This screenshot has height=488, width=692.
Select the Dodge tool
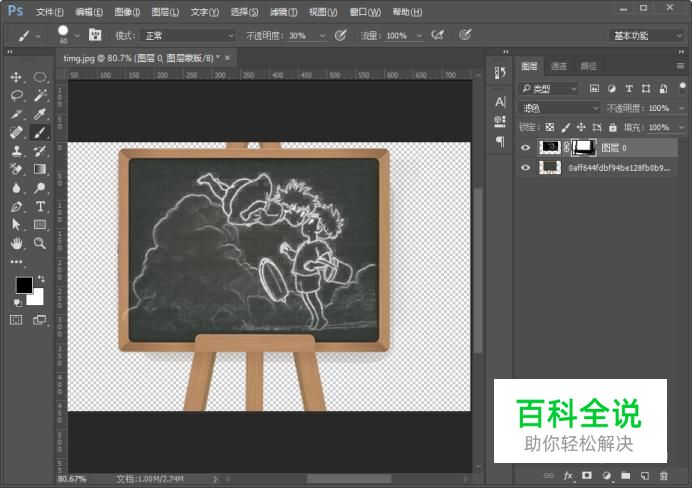tap(40, 188)
